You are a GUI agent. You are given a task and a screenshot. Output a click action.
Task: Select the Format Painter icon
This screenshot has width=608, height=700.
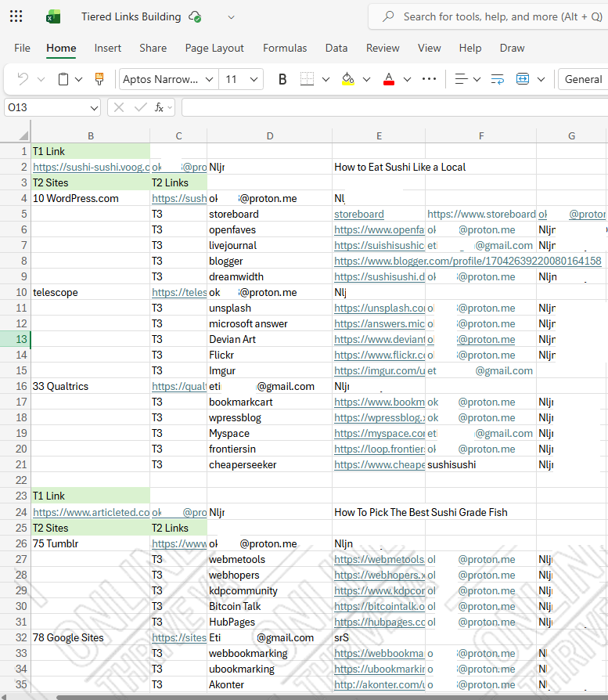(x=99, y=79)
